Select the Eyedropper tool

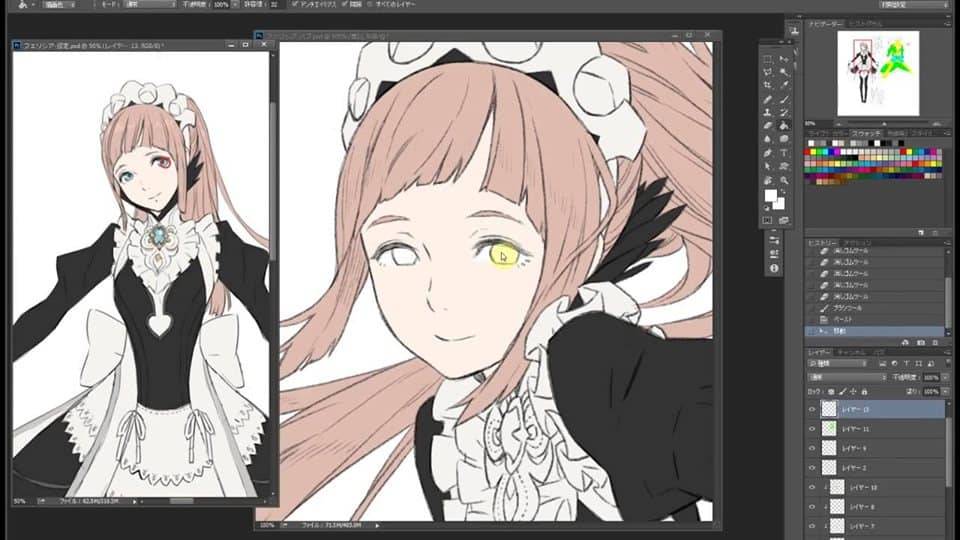click(x=784, y=86)
